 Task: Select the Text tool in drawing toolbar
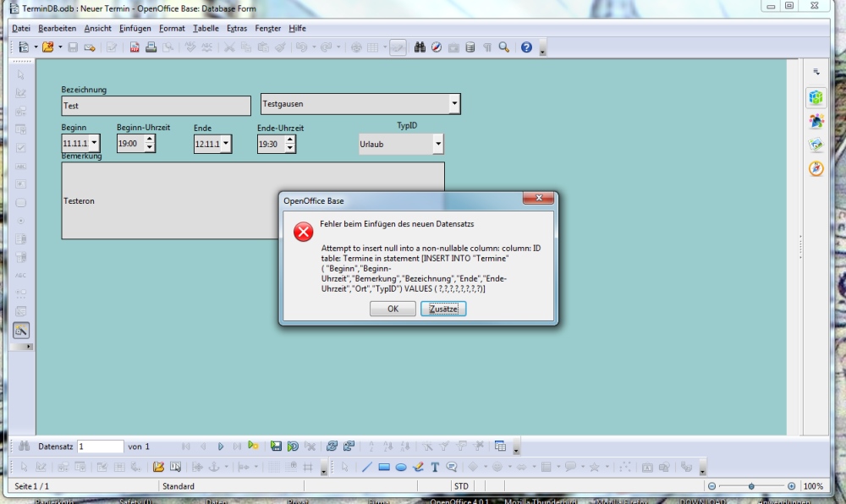tap(435, 466)
